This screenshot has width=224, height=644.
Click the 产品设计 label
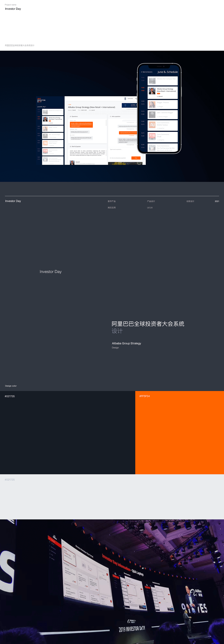[x=151, y=201]
